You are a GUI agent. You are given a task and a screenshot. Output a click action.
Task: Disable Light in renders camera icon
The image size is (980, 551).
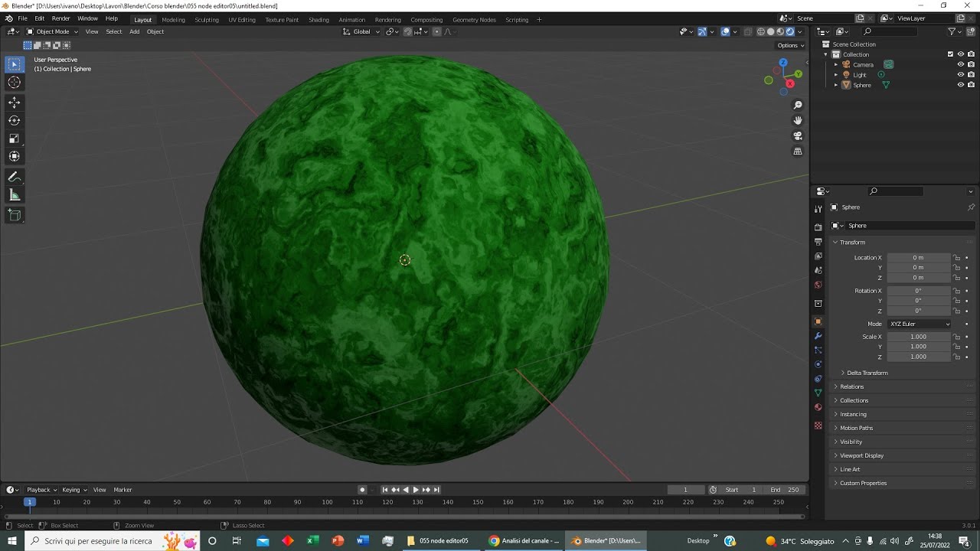pyautogui.click(x=971, y=75)
